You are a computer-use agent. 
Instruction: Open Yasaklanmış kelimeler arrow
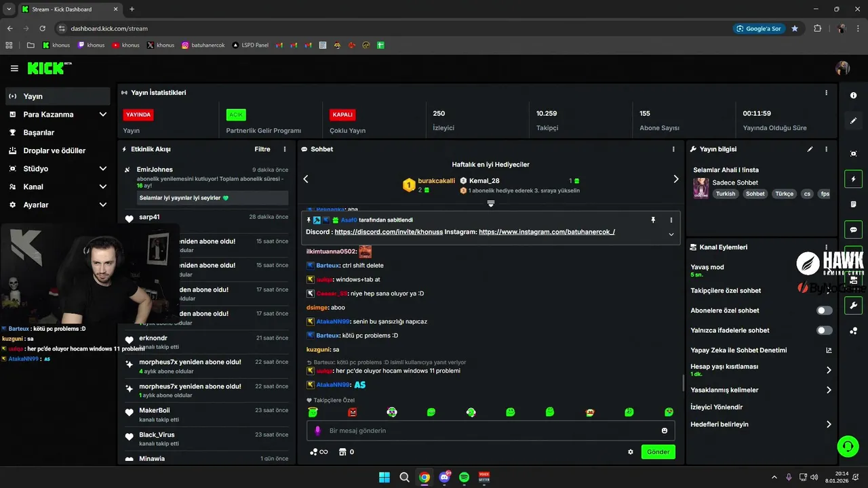[x=829, y=390]
